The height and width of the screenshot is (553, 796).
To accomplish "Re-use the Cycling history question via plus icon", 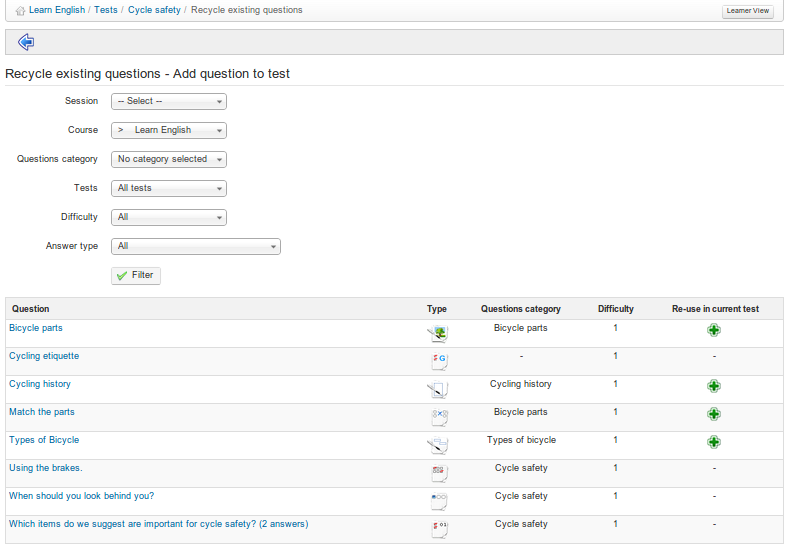I will 714,386.
